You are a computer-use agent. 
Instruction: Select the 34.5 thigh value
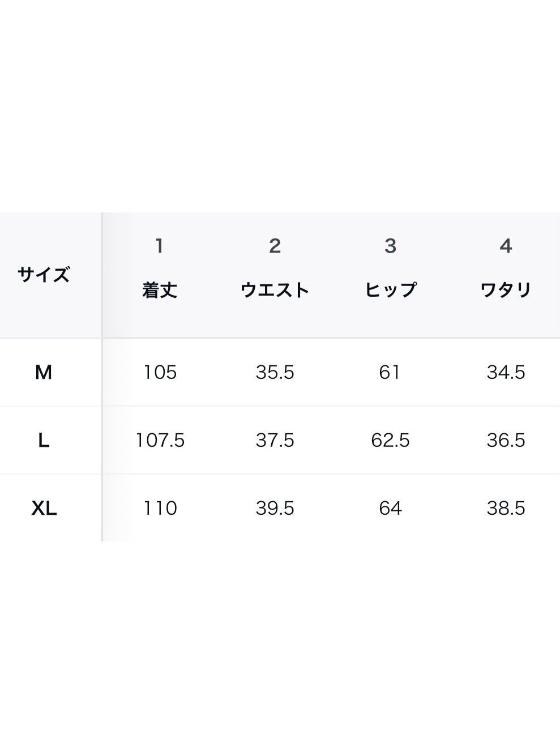click(506, 372)
